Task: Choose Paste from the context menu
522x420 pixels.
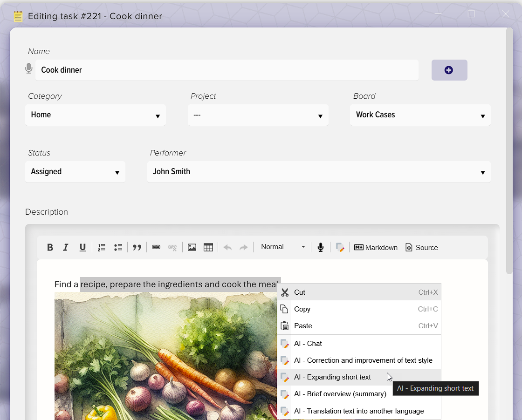Action: (359, 326)
